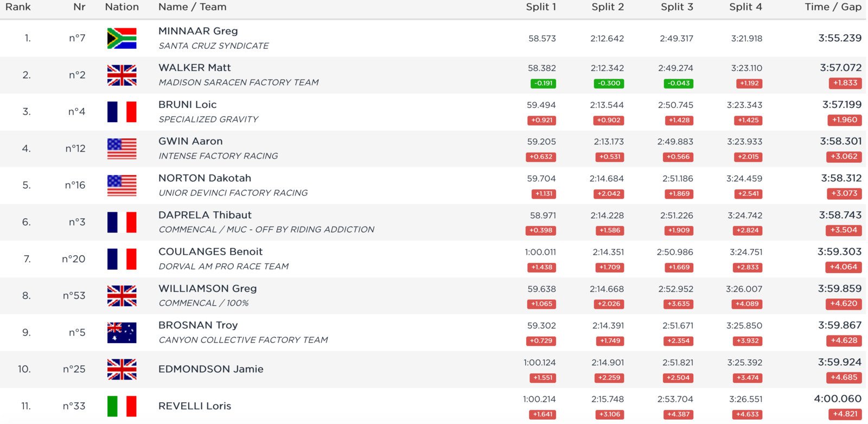Click the French flag beside Daprela Thibaut
868x424 pixels.
click(122, 222)
